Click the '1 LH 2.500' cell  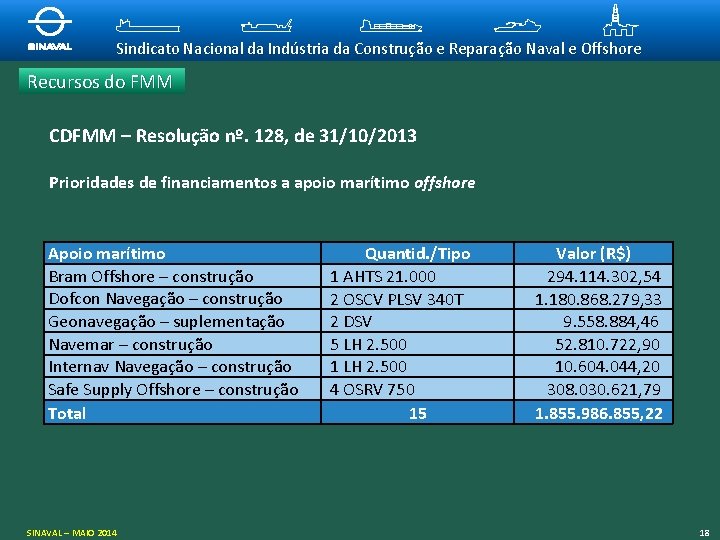[417, 367]
